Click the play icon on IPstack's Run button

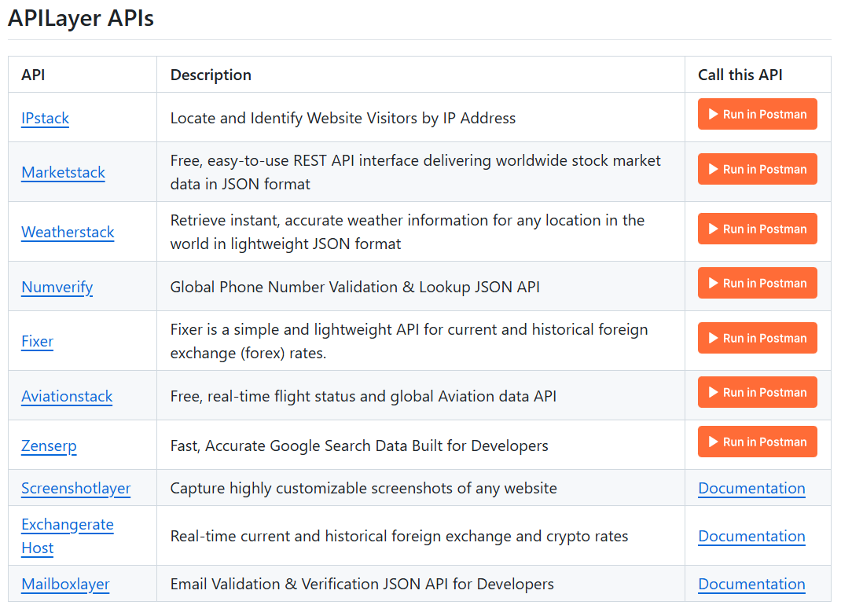714,114
